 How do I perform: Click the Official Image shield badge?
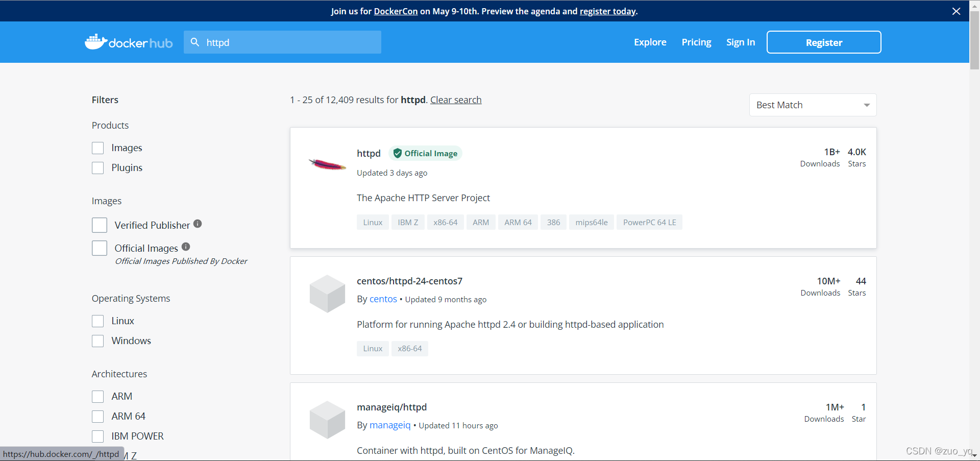pyautogui.click(x=425, y=153)
